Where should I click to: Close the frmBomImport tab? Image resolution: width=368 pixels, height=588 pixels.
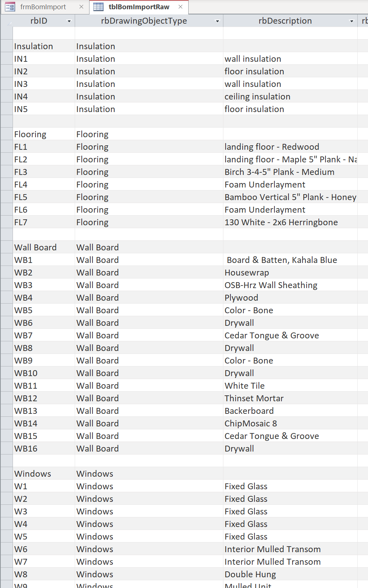(x=81, y=7)
